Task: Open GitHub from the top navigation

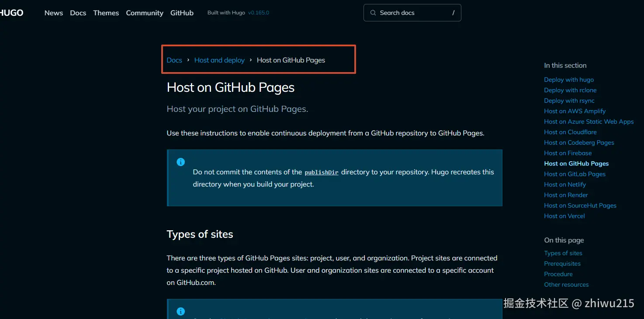Action: 182,13
